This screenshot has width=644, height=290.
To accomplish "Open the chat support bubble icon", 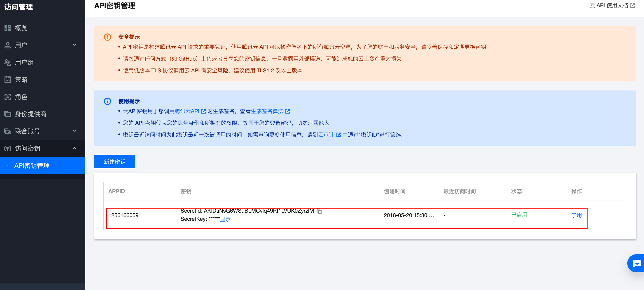I will (x=637, y=263).
